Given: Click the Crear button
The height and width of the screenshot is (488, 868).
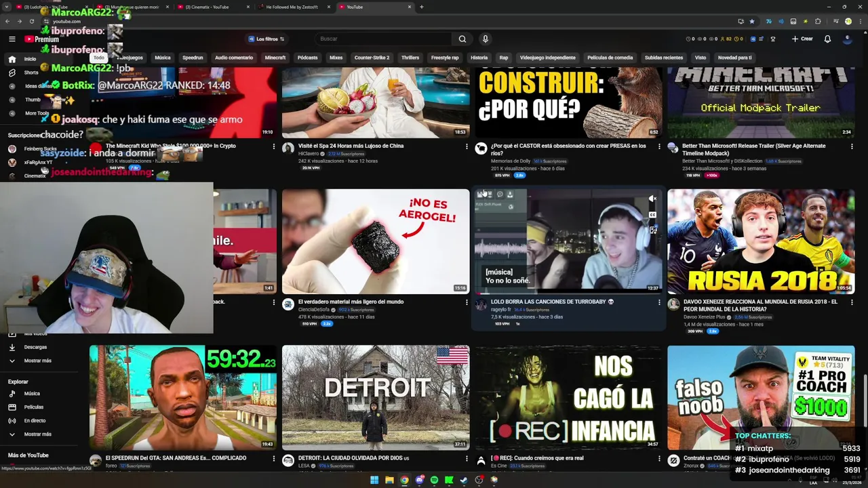Looking at the screenshot, I should (x=802, y=39).
